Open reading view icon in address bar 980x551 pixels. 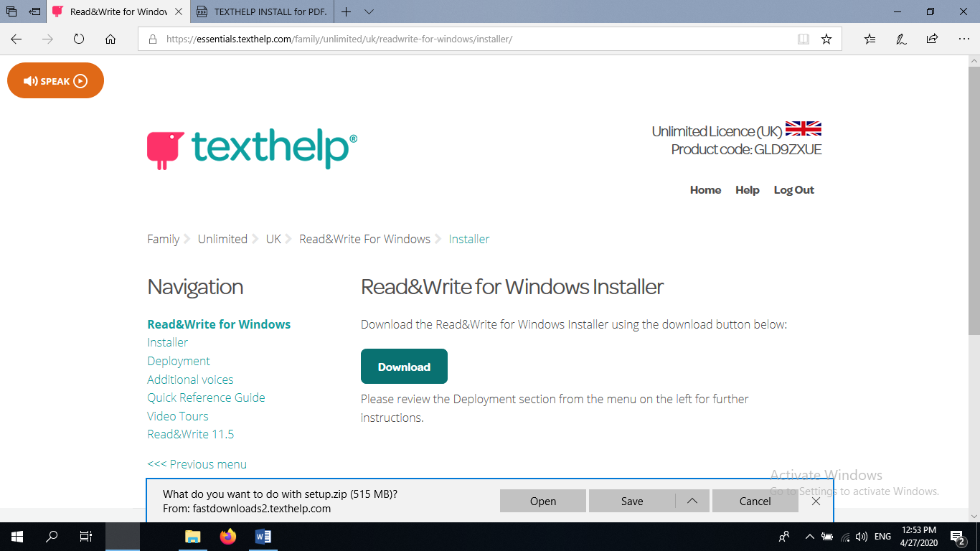click(x=804, y=39)
